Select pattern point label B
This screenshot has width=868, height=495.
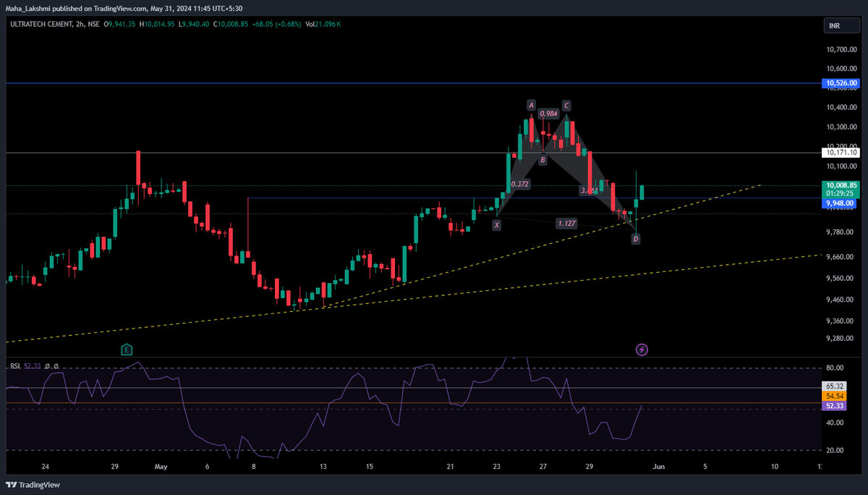pyautogui.click(x=542, y=159)
